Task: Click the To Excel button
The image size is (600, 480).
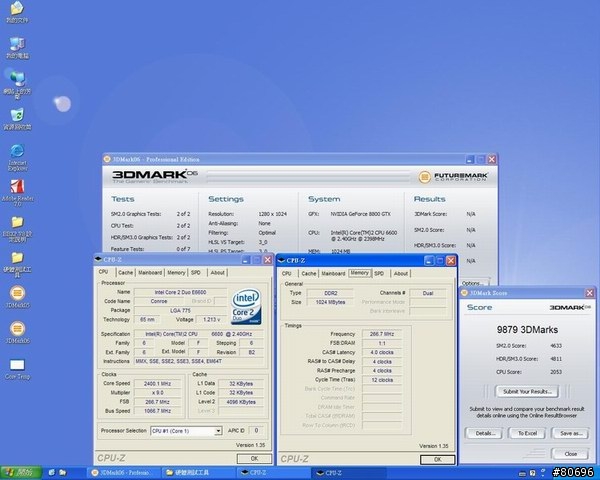Action: 527,433
